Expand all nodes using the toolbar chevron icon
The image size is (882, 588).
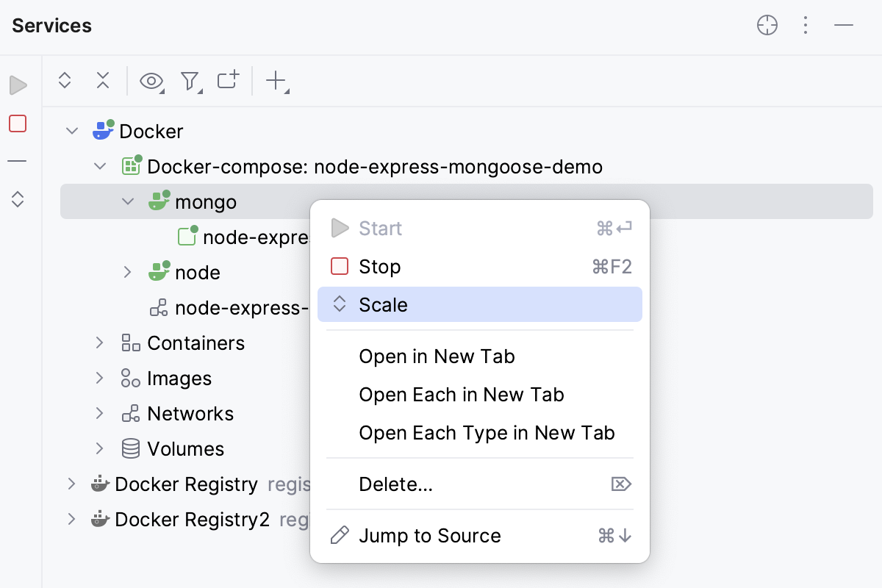[65, 81]
